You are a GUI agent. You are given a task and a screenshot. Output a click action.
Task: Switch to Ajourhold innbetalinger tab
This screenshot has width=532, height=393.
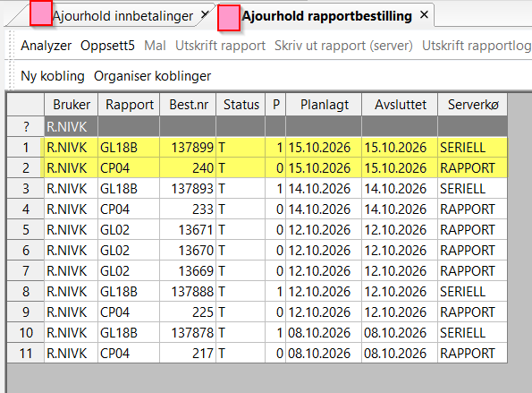[122, 16]
